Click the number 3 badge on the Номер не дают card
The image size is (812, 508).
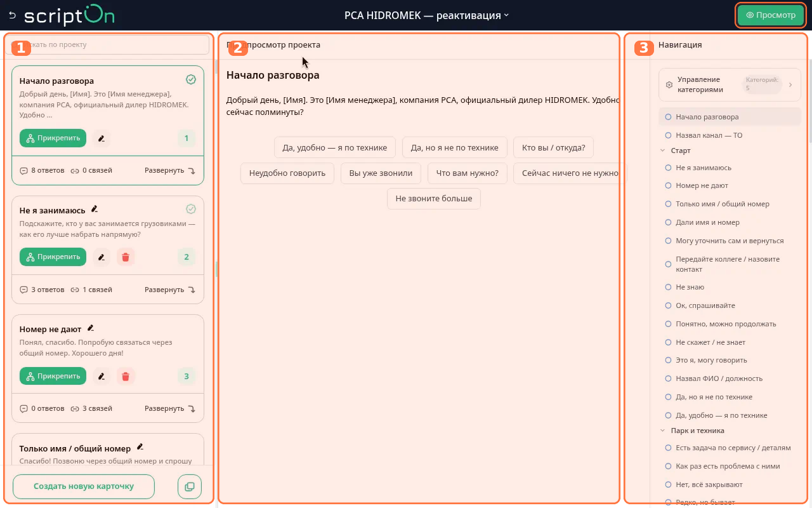pyautogui.click(x=187, y=376)
